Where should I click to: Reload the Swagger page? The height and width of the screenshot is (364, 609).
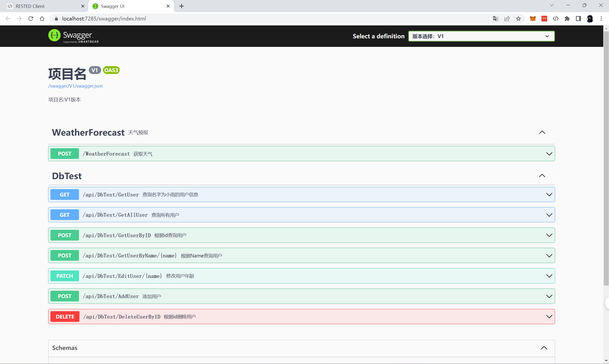point(31,19)
